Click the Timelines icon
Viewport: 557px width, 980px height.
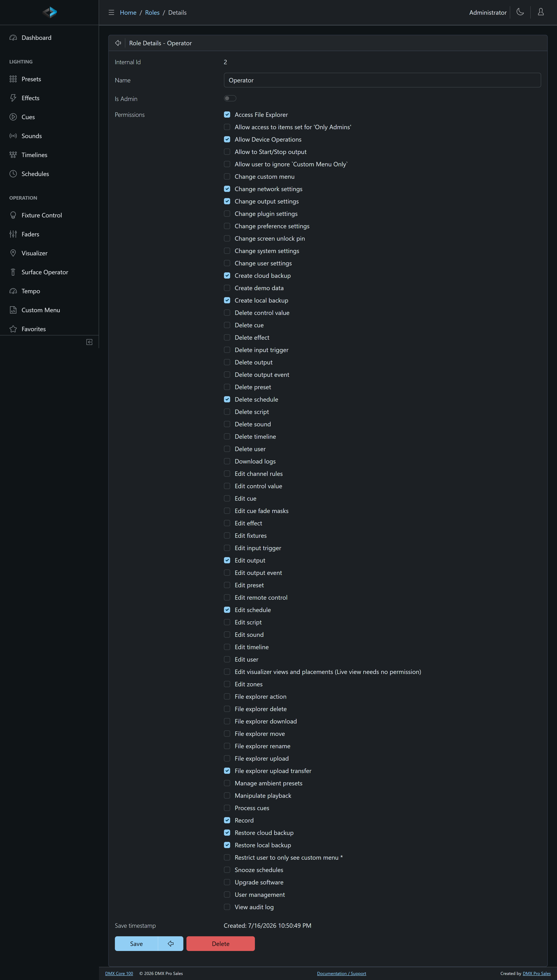(13, 155)
